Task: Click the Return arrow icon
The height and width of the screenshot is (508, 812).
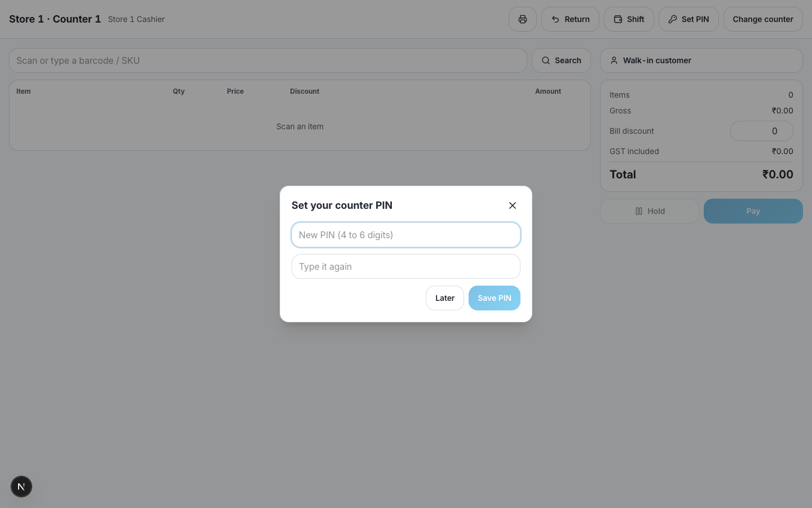Action: [555, 19]
